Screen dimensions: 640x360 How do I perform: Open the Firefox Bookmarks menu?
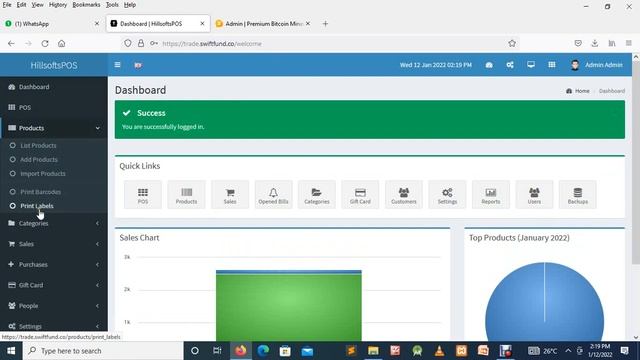(x=86, y=5)
